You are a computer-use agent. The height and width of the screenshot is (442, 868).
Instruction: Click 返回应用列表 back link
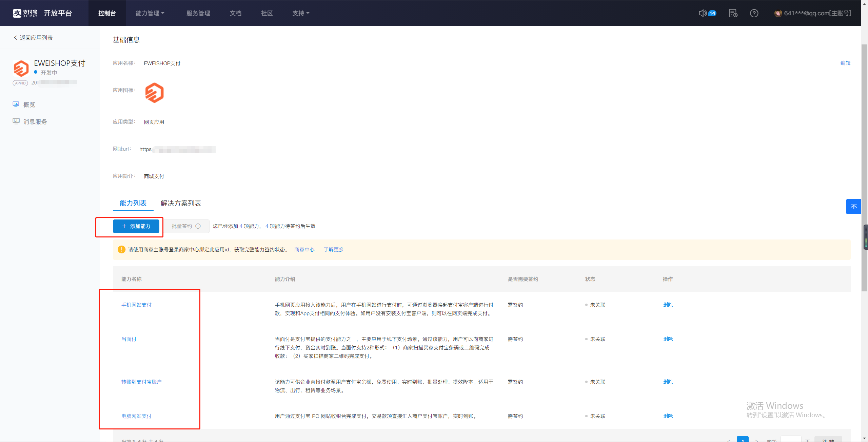36,38
